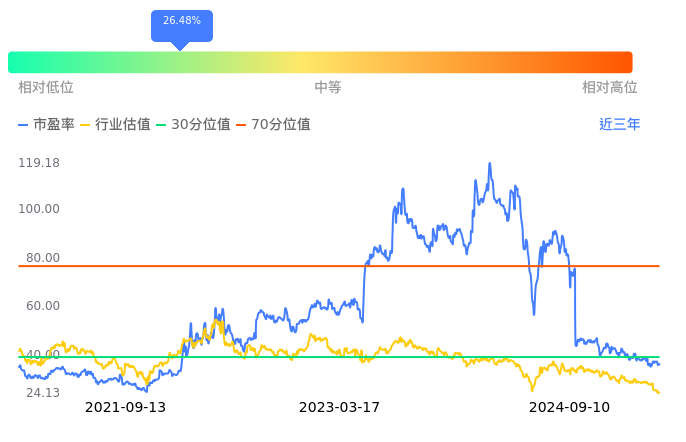This screenshot has height=442, width=686.
Task: Click the 24.13 y-axis minimum label
Action: (x=43, y=393)
